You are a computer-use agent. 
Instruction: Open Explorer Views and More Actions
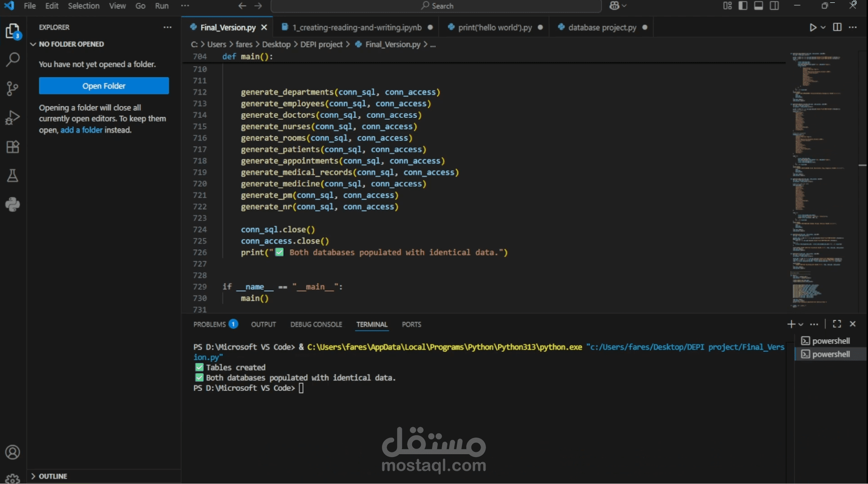[x=168, y=27]
